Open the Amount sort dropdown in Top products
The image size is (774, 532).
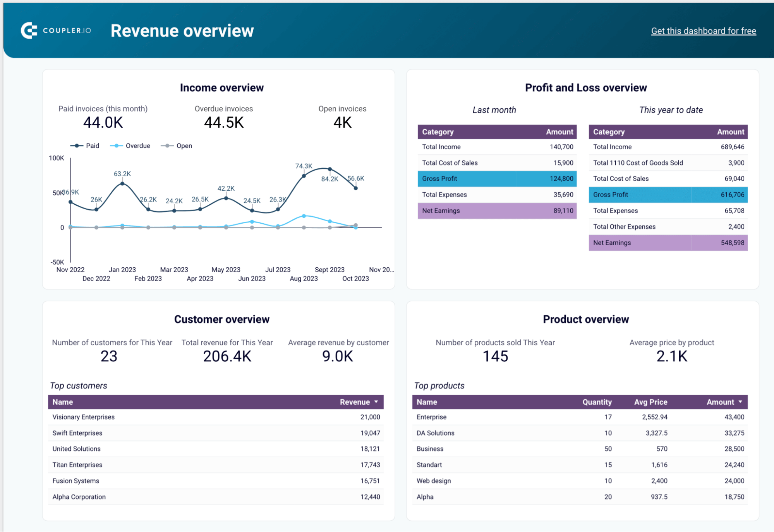pyautogui.click(x=741, y=402)
